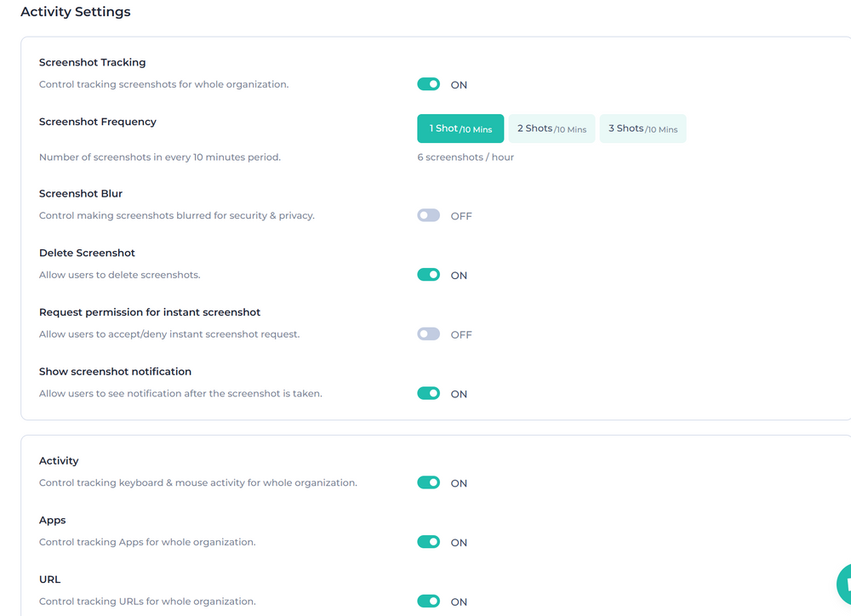The width and height of the screenshot is (851, 616).
Task: Disable the URL tracking toggle
Action: [428, 601]
